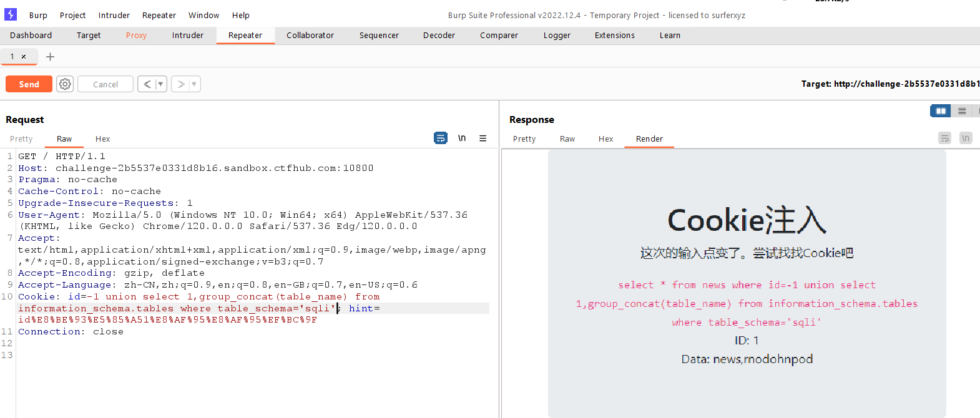The image size is (980, 418).
Task: Switch response view to Hex
Action: [606, 139]
